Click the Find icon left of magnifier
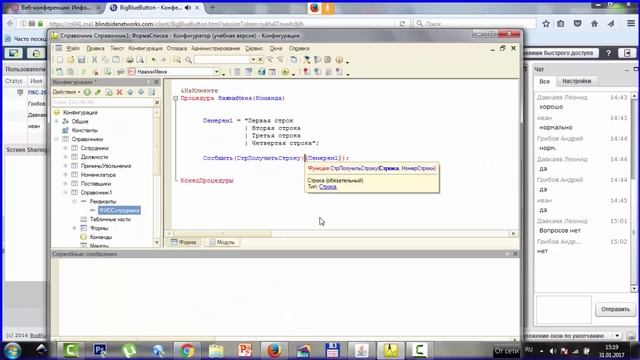The width and height of the screenshot is (640, 360). (177, 60)
